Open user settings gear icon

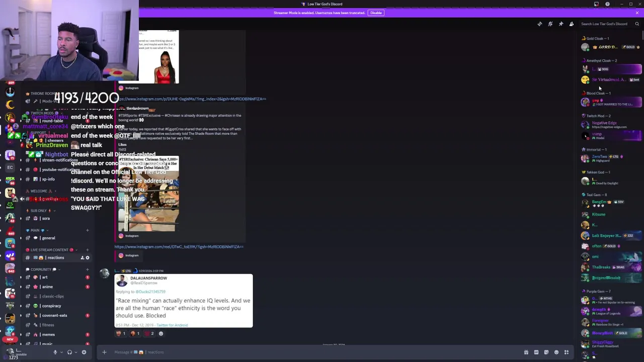tap(84, 352)
